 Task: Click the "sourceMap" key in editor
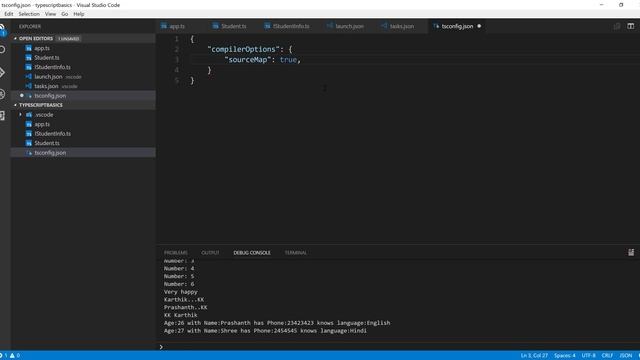point(248,60)
